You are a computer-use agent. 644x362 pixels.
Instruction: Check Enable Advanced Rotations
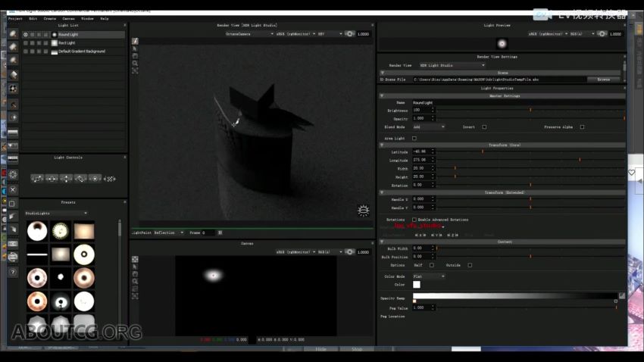(x=414, y=220)
